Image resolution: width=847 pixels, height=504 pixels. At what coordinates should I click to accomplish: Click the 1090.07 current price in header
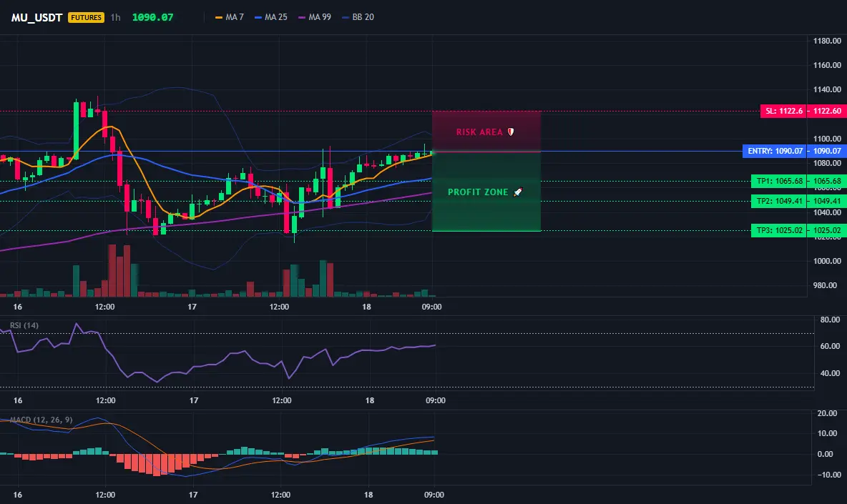(153, 17)
